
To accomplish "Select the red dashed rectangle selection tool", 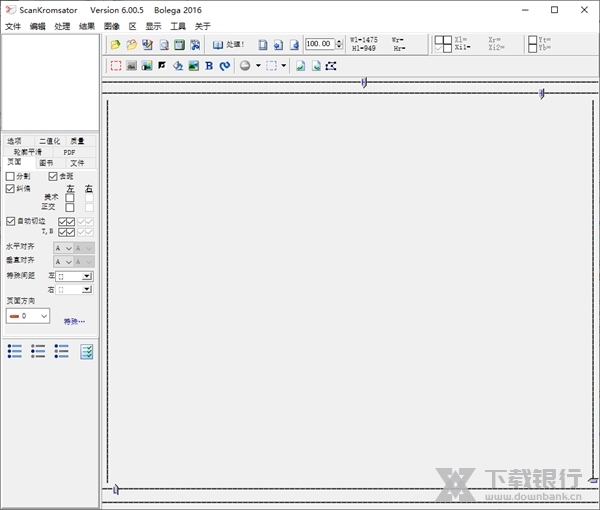I will tap(116, 66).
